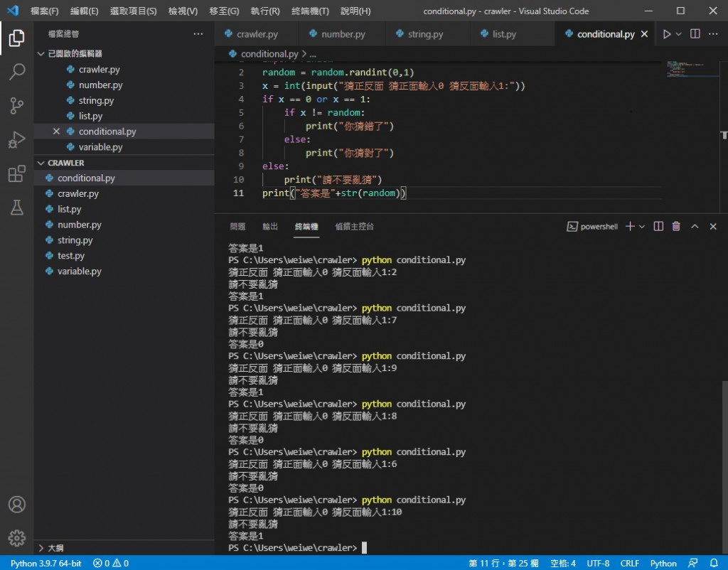
Task: Open errors and warnings problems indicator
Action: (x=111, y=564)
